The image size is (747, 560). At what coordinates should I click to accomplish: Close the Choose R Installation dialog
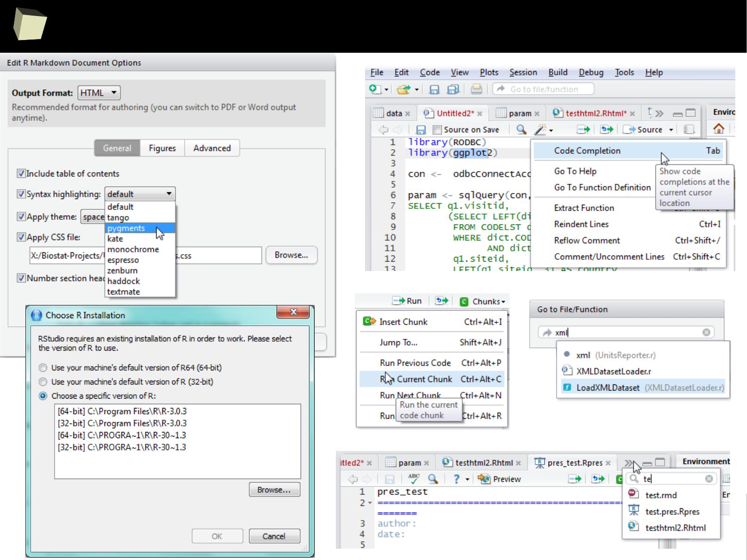(x=294, y=312)
